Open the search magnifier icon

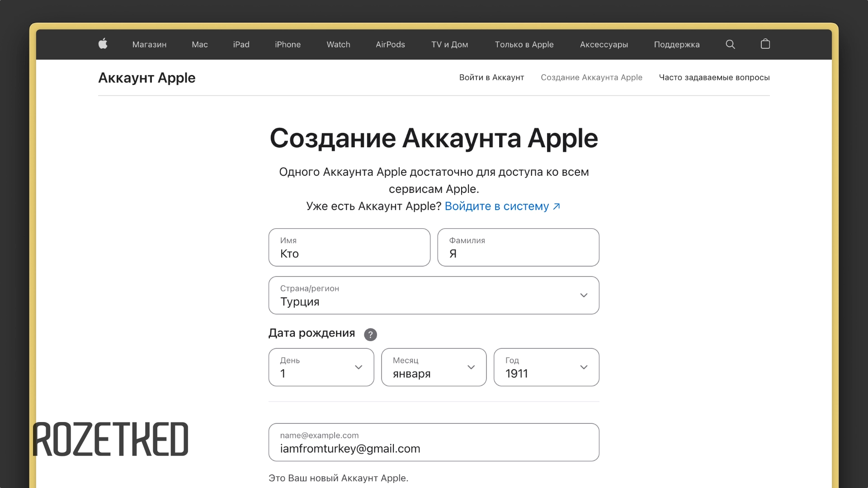click(x=730, y=44)
